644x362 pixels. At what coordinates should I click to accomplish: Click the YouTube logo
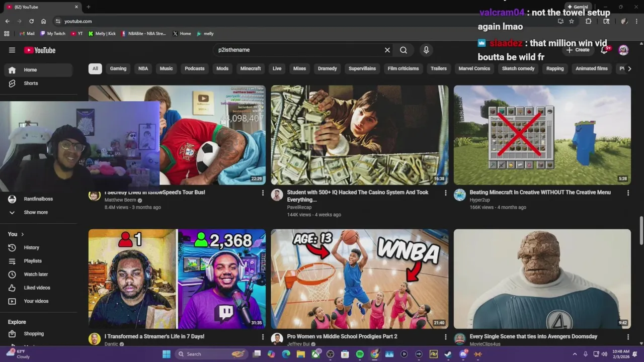40,50
